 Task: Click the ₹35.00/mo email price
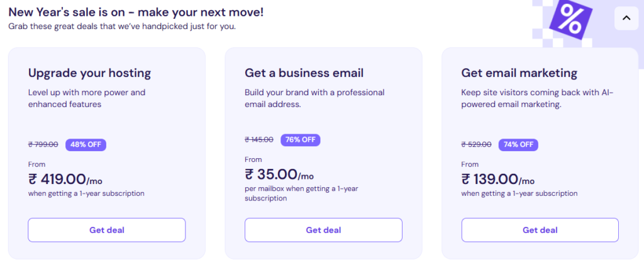(x=279, y=175)
